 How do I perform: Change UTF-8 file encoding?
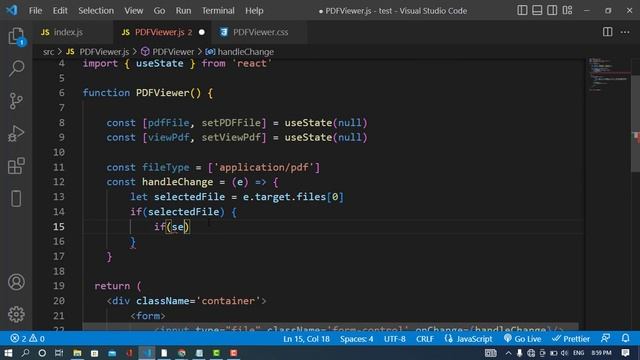394,338
